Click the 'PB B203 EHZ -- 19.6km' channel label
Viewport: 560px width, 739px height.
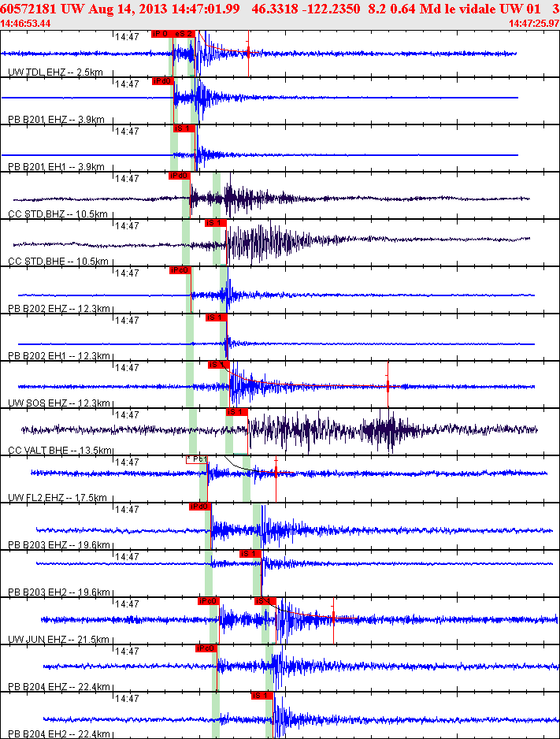coord(59,545)
